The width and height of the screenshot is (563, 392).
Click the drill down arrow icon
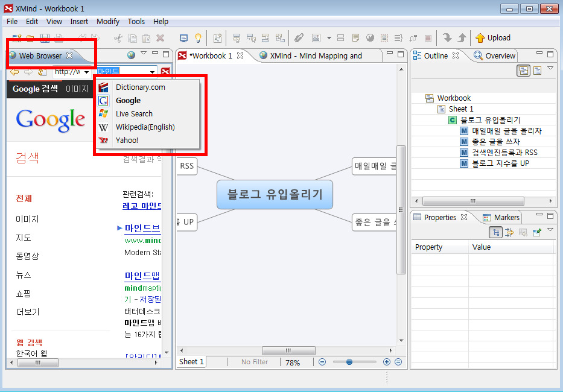[447, 38]
